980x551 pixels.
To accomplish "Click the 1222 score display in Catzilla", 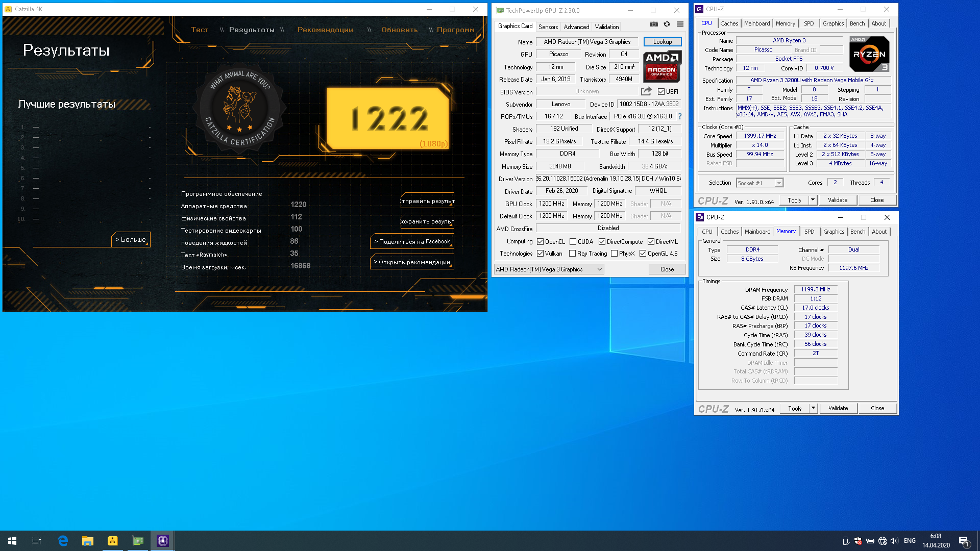I will pyautogui.click(x=389, y=118).
